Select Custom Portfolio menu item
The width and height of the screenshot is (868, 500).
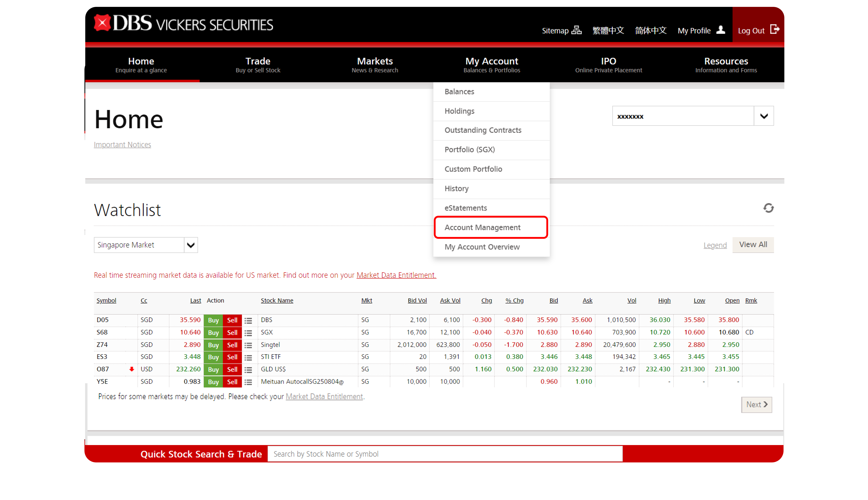tap(491, 169)
